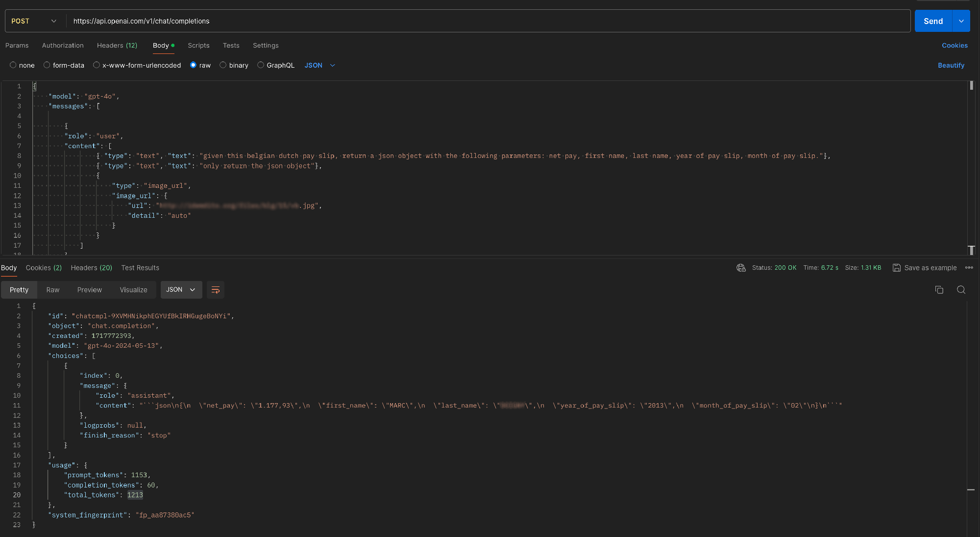Click the Beautify link
980x537 pixels.
(951, 65)
